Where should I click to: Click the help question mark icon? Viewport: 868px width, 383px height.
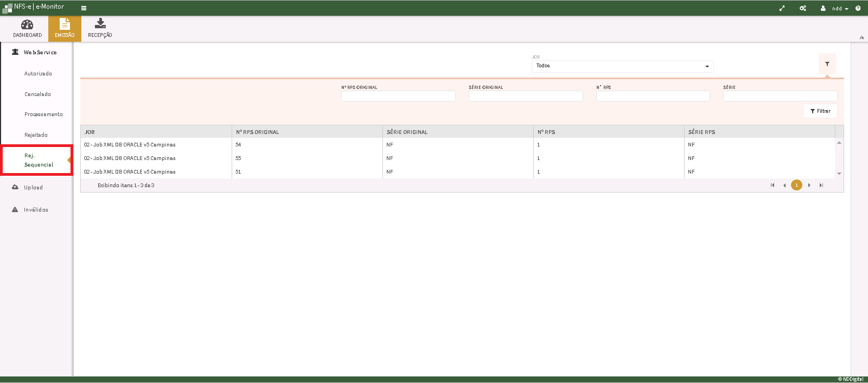(x=858, y=8)
